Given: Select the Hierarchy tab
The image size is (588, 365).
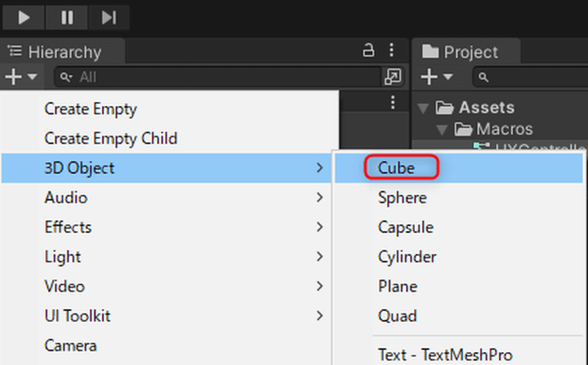Looking at the screenshot, I should coord(63,52).
